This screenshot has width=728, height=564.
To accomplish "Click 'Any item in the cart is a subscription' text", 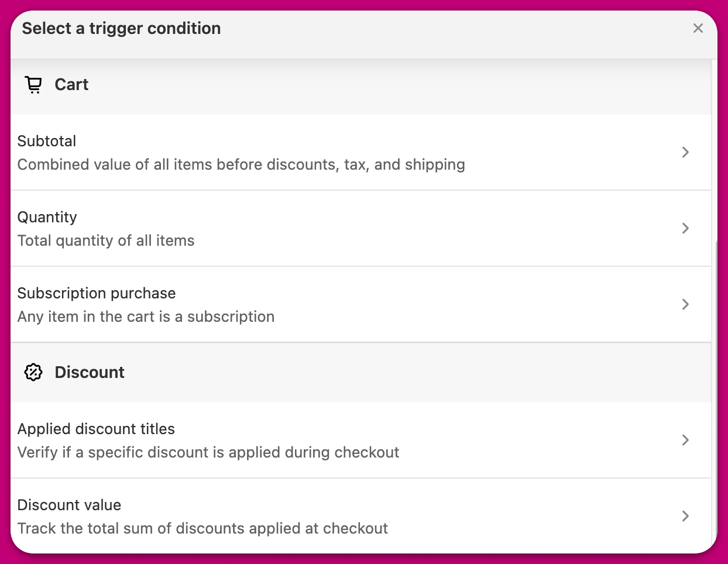I will click(146, 317).
